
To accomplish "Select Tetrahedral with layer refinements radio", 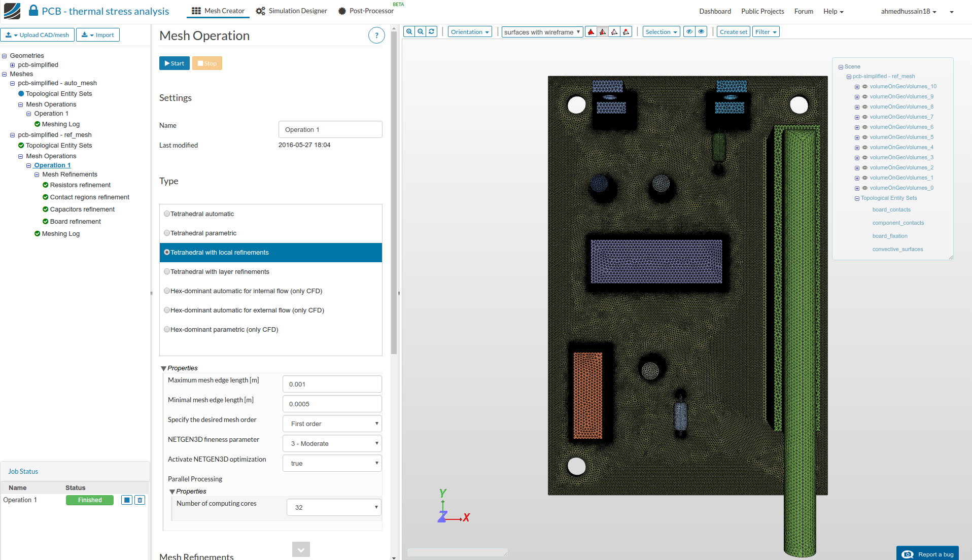I will [167, 272].
